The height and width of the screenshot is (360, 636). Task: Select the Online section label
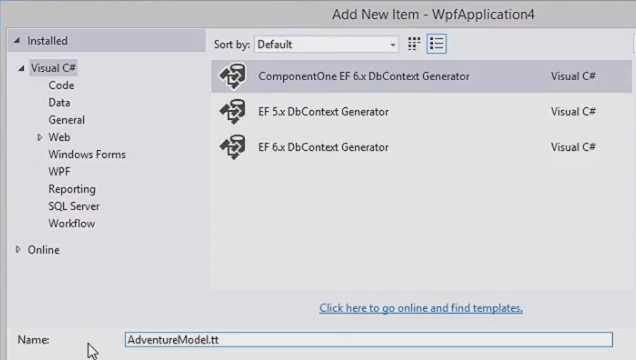pos(43,250)
